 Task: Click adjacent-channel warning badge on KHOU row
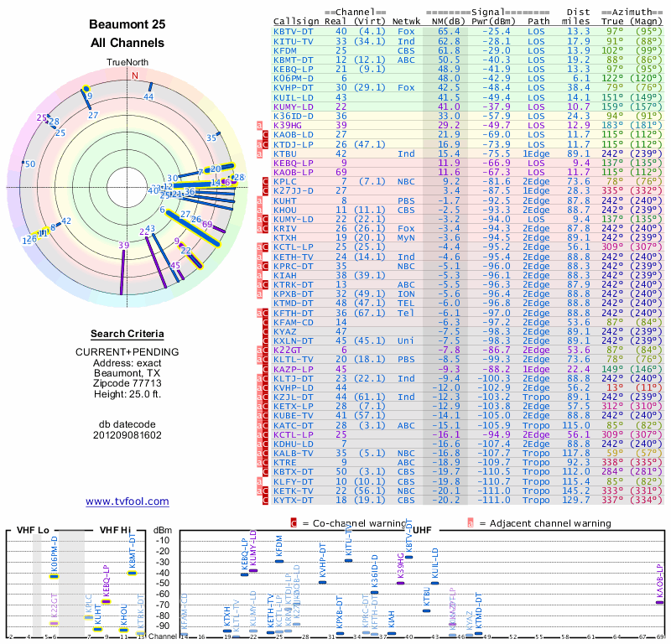coord(259,210)
